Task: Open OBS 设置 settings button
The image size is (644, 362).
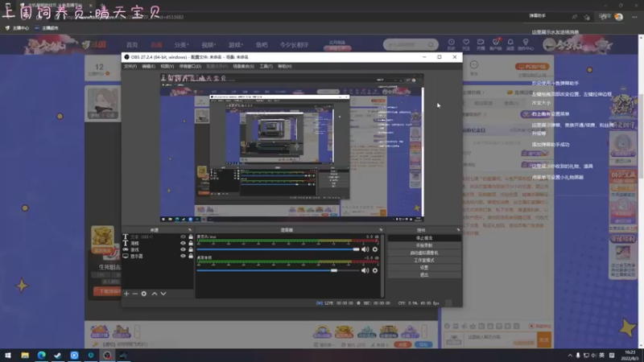Action: 424,267
